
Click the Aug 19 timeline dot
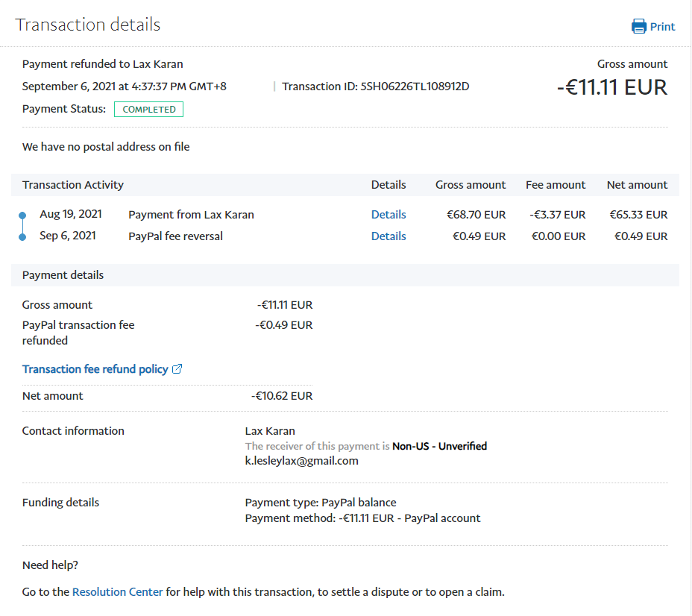click(22, 216)
